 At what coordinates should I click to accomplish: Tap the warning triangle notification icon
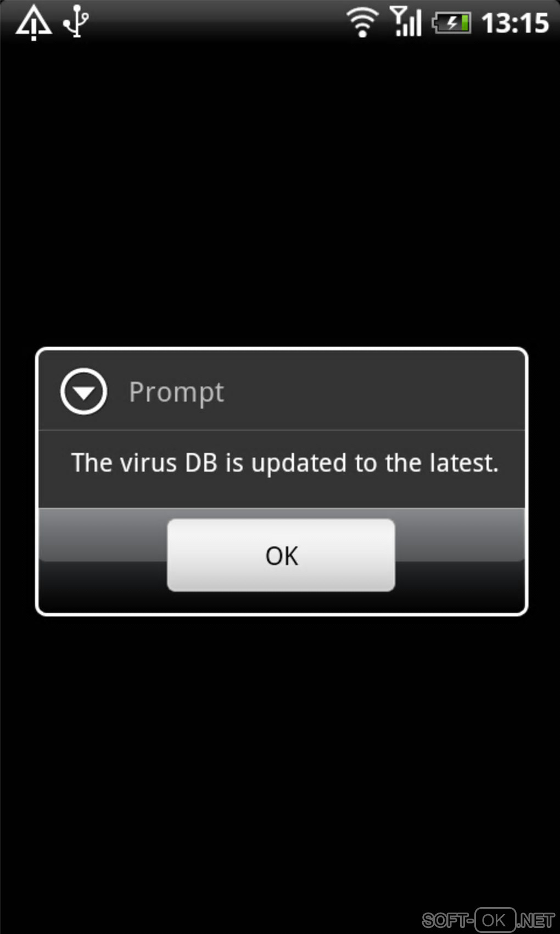33,23
